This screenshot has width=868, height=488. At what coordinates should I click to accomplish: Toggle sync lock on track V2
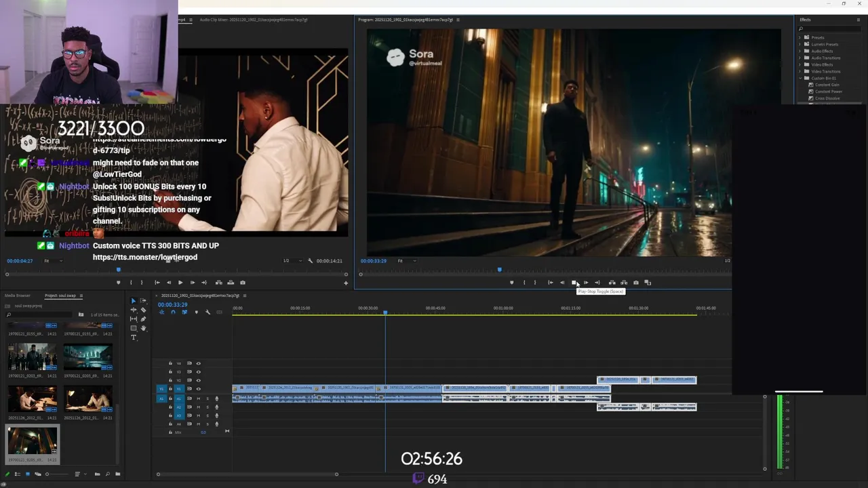coord(189,380)
